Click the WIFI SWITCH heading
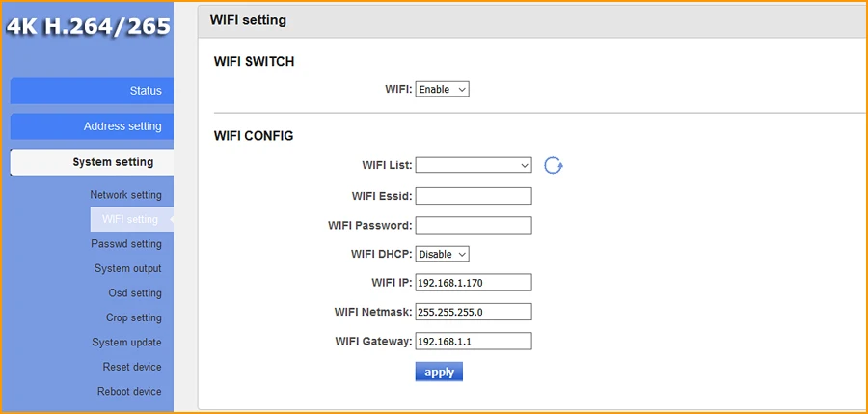This screenshot has height=414, width=868. (254, 62)
